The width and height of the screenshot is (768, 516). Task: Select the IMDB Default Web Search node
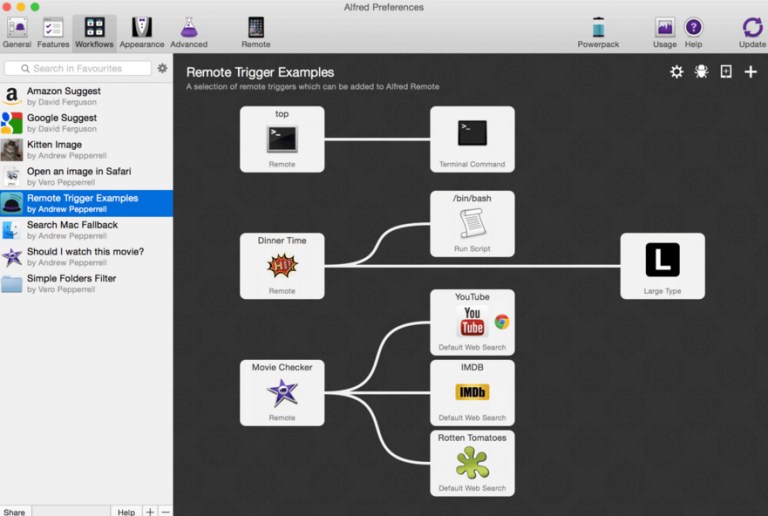(472, 393)
